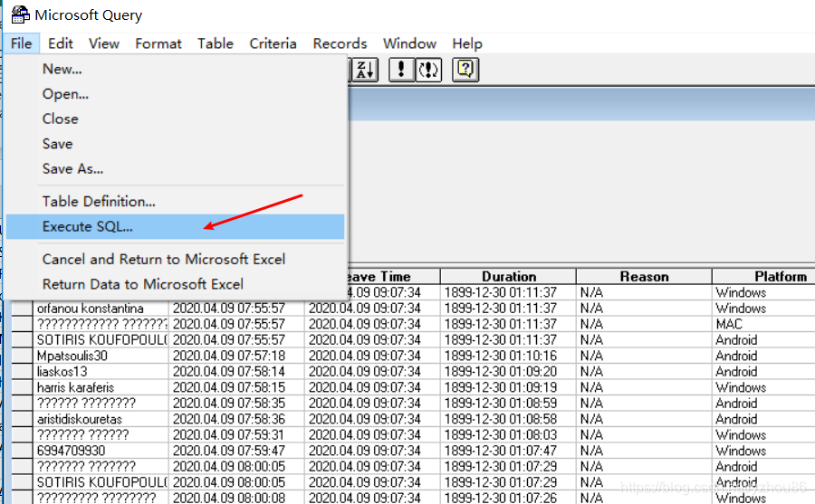The width and height of the screenshot is (815, 504).
Task: Click name cell 6994709930
Action: coord(101,451)
